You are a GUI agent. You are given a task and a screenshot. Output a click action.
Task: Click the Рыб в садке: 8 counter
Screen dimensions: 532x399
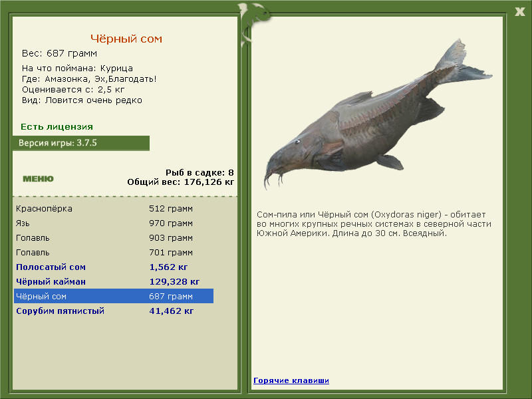pyautogui.click(x=199, y=172)
